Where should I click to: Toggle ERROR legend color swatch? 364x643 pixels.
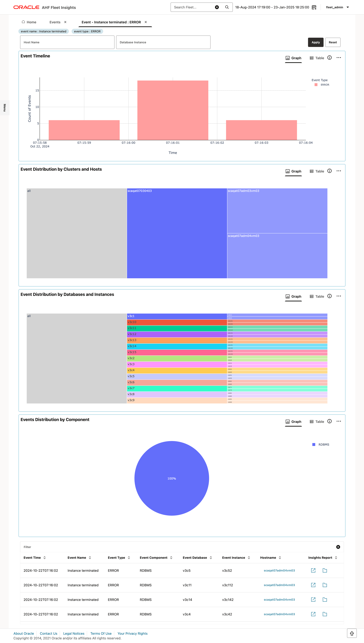click(x=316, y=85)
